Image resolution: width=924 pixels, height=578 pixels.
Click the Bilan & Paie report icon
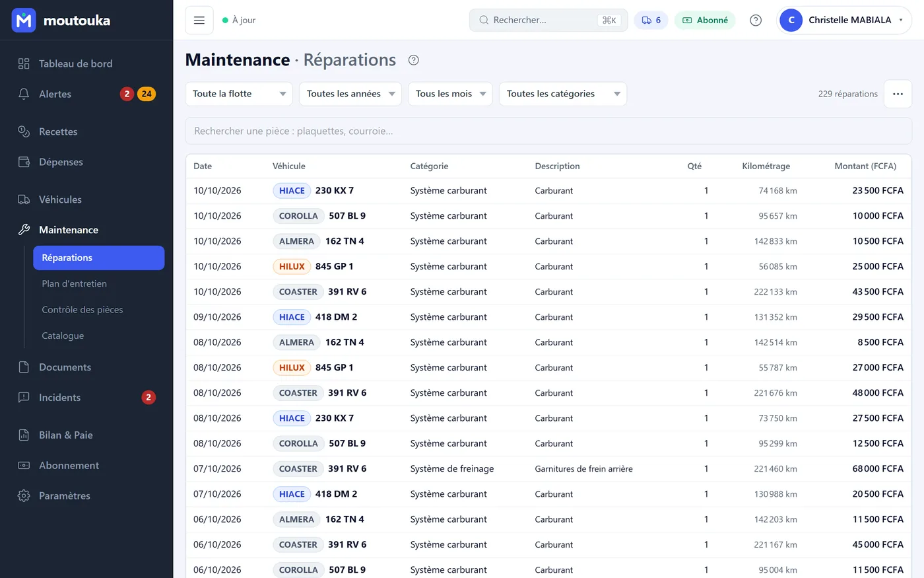coord(24,435)
